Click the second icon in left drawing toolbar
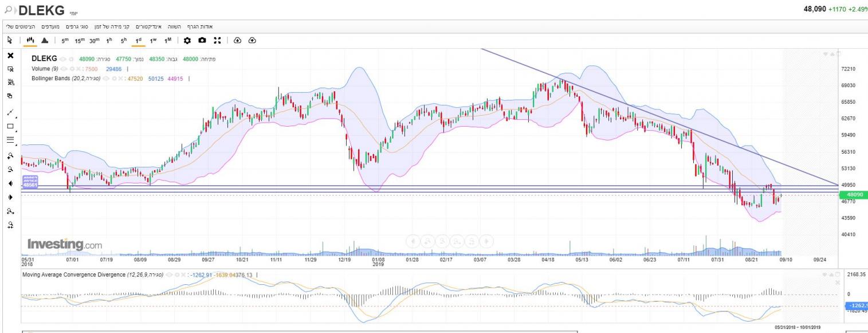Image resolution: width=868 pixels, height=333 pixels. [x=10, y=69]
